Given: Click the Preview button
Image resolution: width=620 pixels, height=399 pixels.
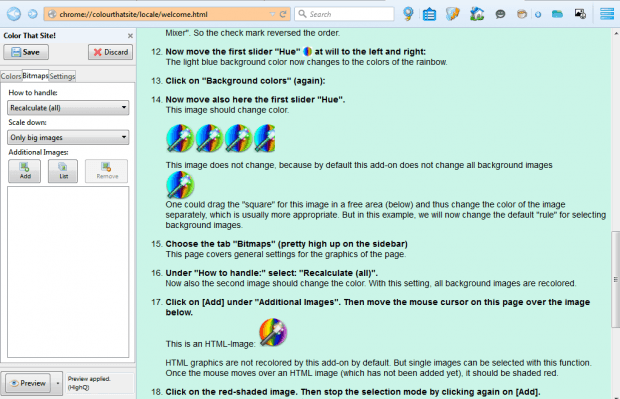Looking at the screenshot, I should tap(28, 383).
